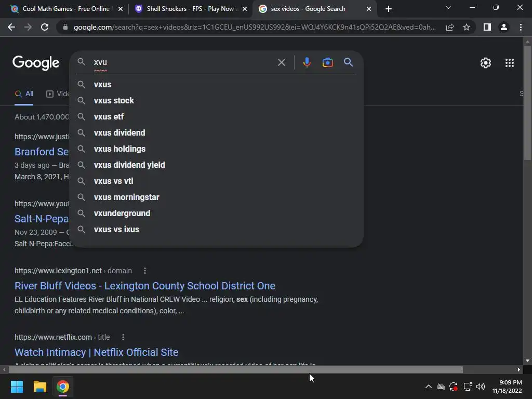The width and height of the screenshot is (532, 399).
Task: Clear the search box with X icon
Action: pyautogui.click(x=282, y=62)
